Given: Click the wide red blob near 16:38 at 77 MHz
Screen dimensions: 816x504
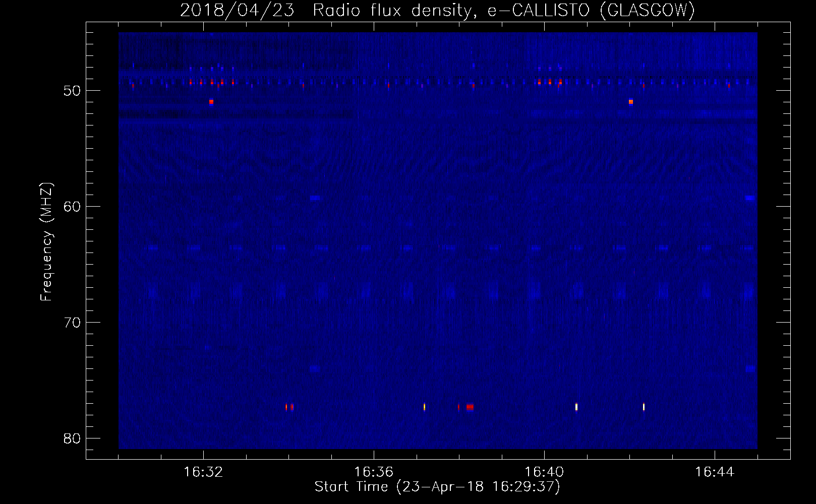Looking at the screenshot, I should 470,407.
